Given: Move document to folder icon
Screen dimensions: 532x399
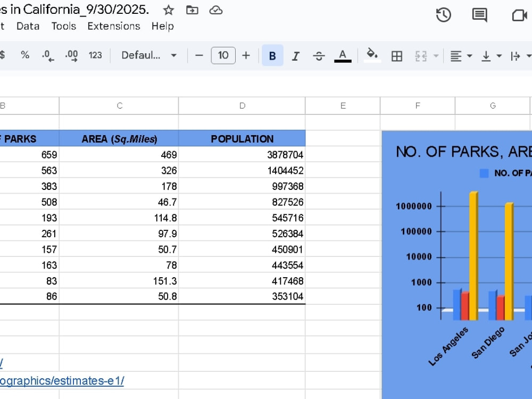Looking at the screenshot, I should pyautogui.click(x=192, y=10).
